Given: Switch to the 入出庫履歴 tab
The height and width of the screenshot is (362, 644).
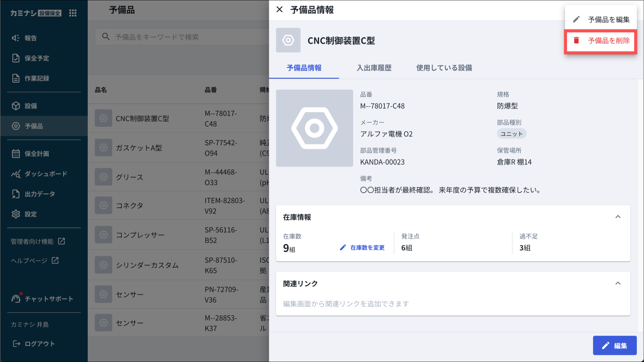Looking at the screenshot, I should [374, 68].
